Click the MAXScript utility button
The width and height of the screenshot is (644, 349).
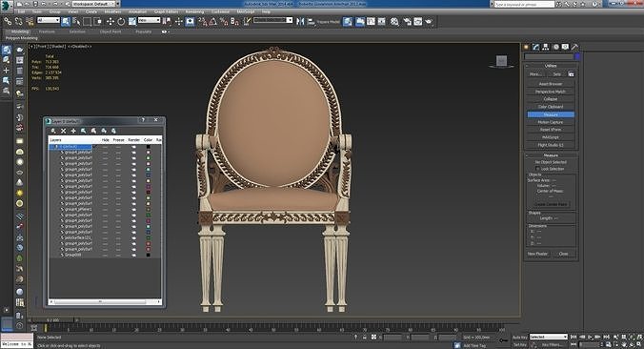point(551,137)
